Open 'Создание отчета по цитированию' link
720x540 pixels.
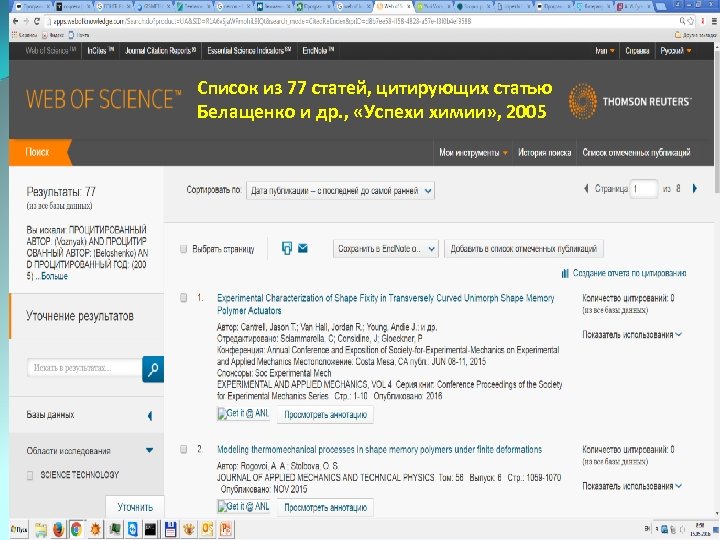tap(629, 273)
